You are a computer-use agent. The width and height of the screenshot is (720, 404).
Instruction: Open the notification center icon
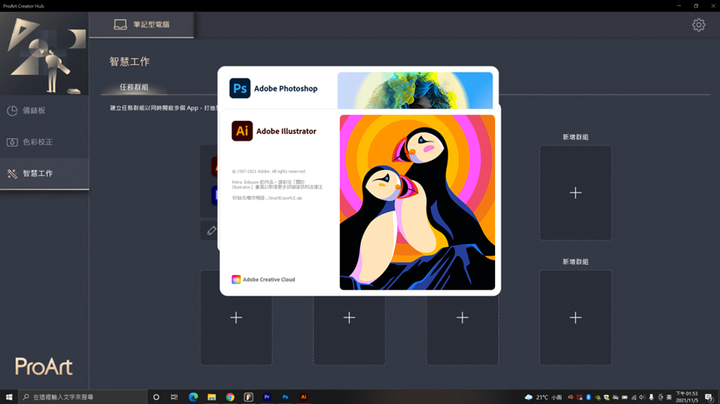point(709,397)
